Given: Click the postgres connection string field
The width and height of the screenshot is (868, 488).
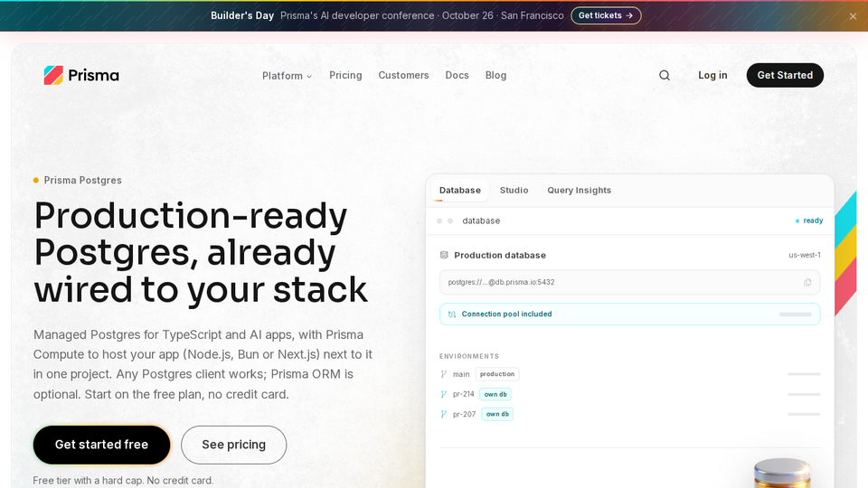Looking at the screenshot, I should point(629,282).
